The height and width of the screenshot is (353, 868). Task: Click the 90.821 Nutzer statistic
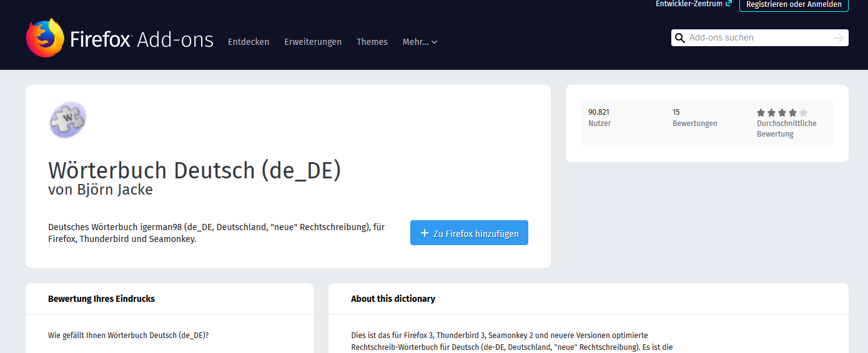[599, 117]
